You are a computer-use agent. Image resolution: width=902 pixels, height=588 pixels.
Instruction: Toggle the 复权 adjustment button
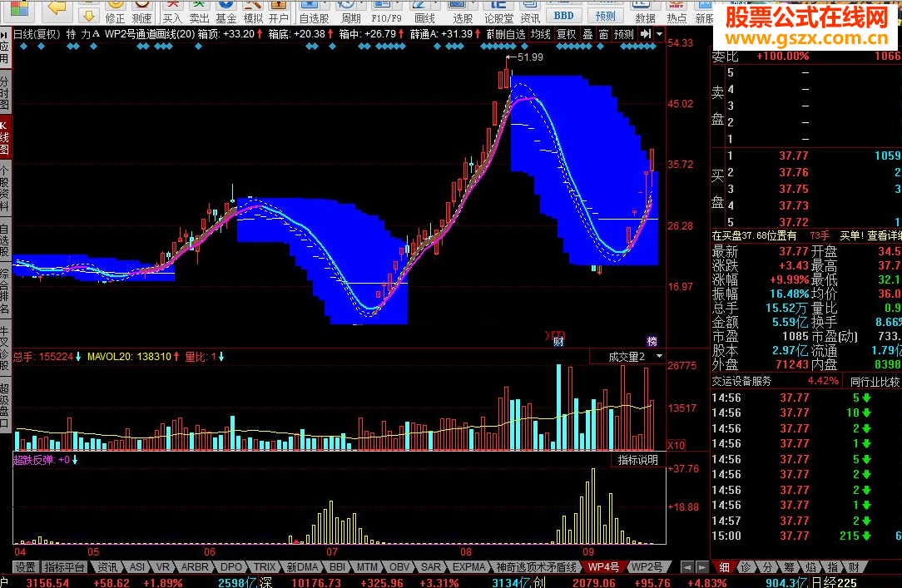point(567,34)
